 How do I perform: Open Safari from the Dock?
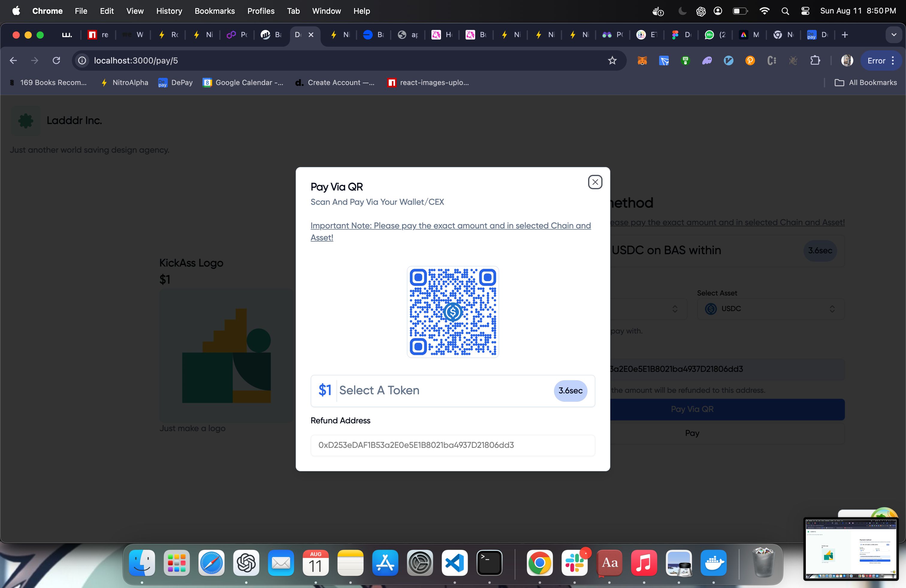point(211,563)
